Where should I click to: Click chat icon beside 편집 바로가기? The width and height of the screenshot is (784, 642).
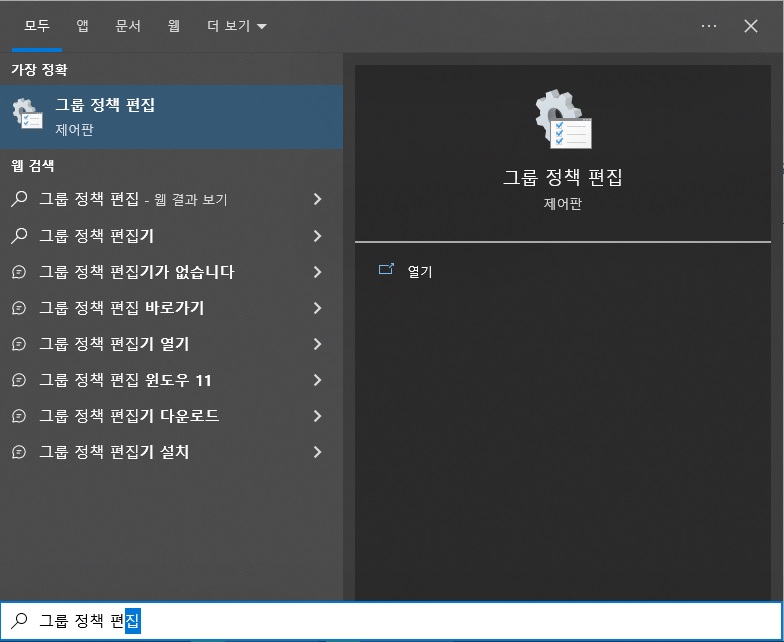tap(19, 308)
